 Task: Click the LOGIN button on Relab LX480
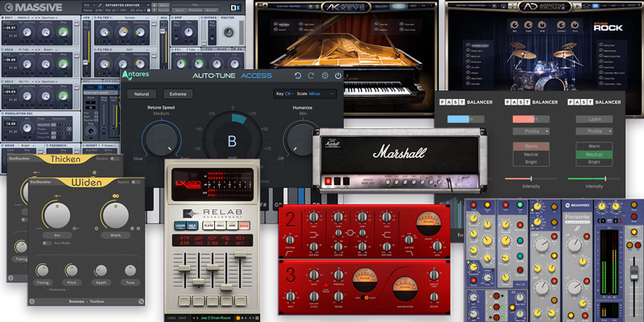[180, 225]
